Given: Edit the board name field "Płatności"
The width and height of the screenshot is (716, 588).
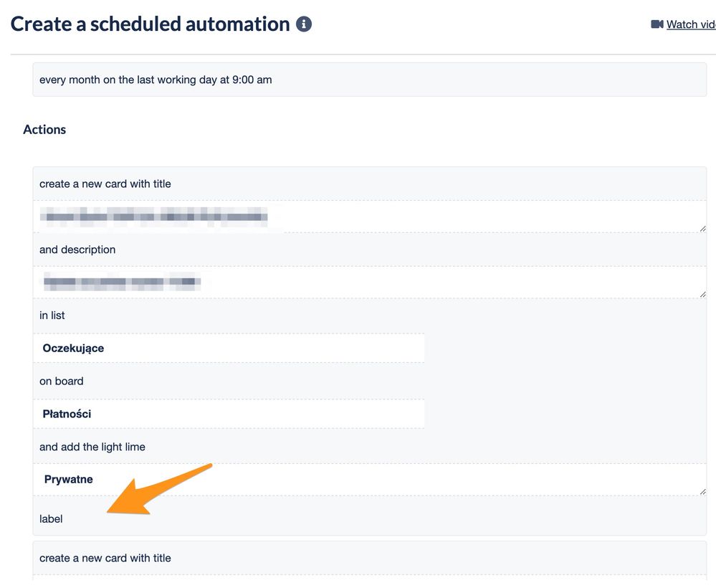Looking at the screenshot, I should point(229,414).
